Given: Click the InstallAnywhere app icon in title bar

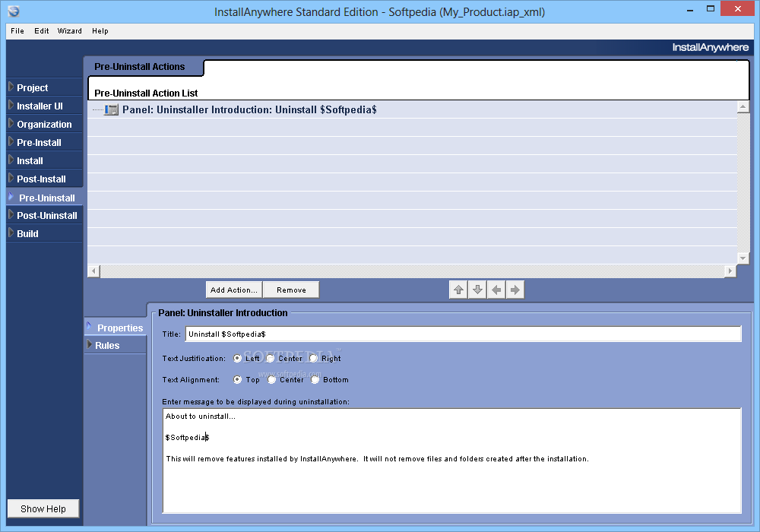Looking at the screenshot, I should coord(14,11).
